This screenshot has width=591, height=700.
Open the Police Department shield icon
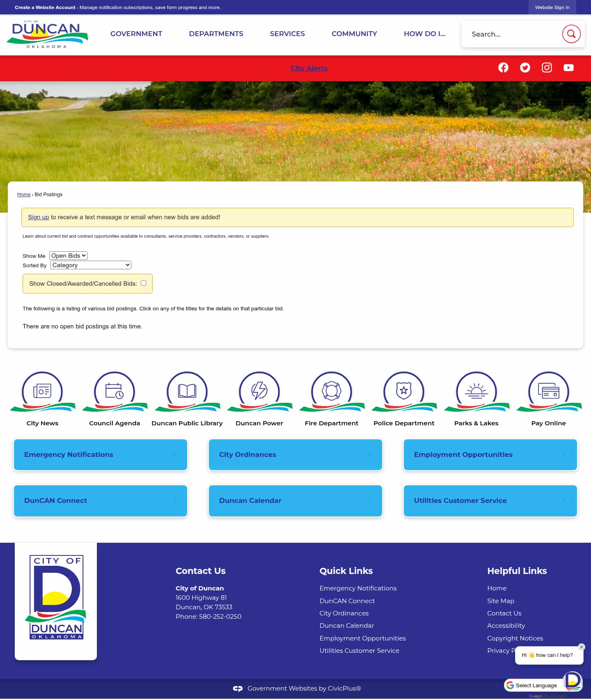(404, 391)
